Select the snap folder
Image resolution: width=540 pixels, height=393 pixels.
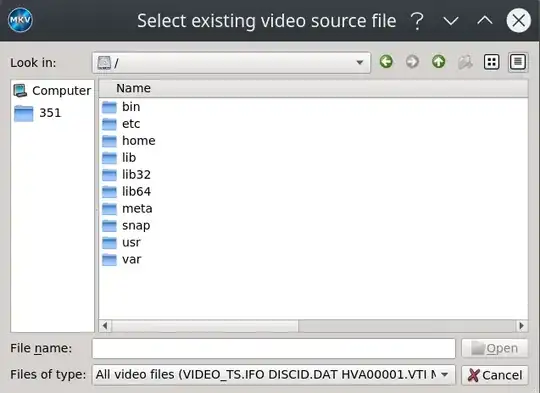pos(126,225)
